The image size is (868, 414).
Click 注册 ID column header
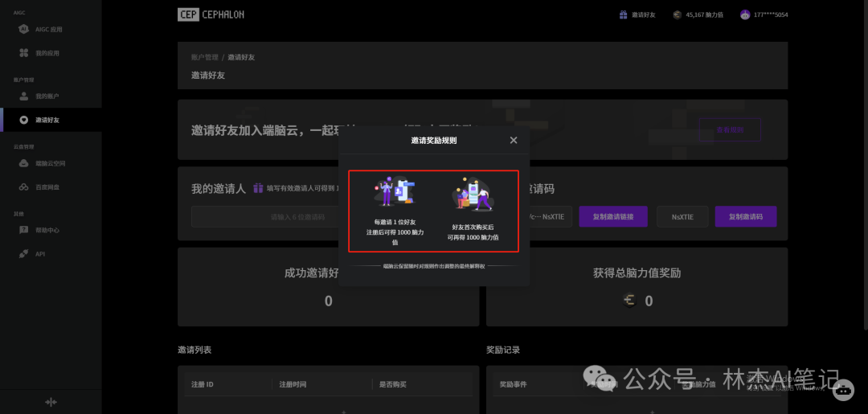203,384
